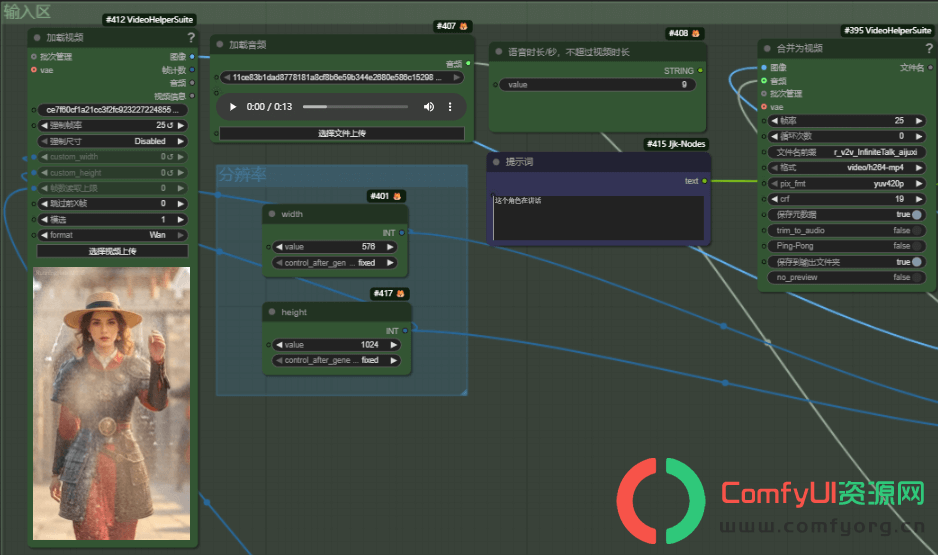
Task: Click the fox badge icon on #407
Action: pyautogui.click(x=463, y=26)
